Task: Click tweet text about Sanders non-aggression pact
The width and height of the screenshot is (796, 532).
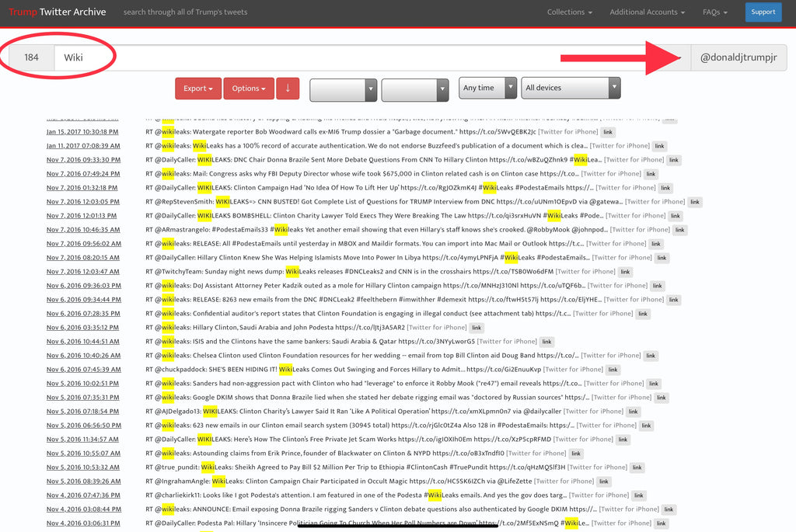Action: (x=364, y=384)
